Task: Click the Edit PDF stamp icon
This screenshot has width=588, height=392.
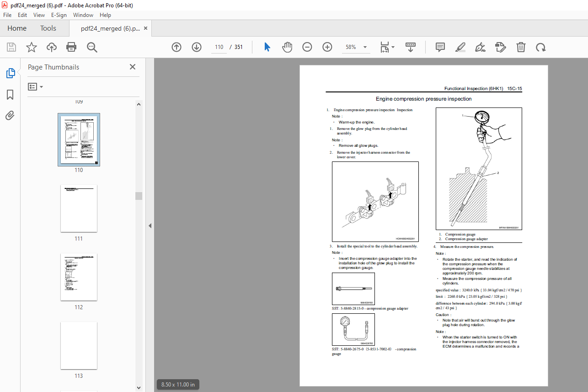Action: coord(501,47)
